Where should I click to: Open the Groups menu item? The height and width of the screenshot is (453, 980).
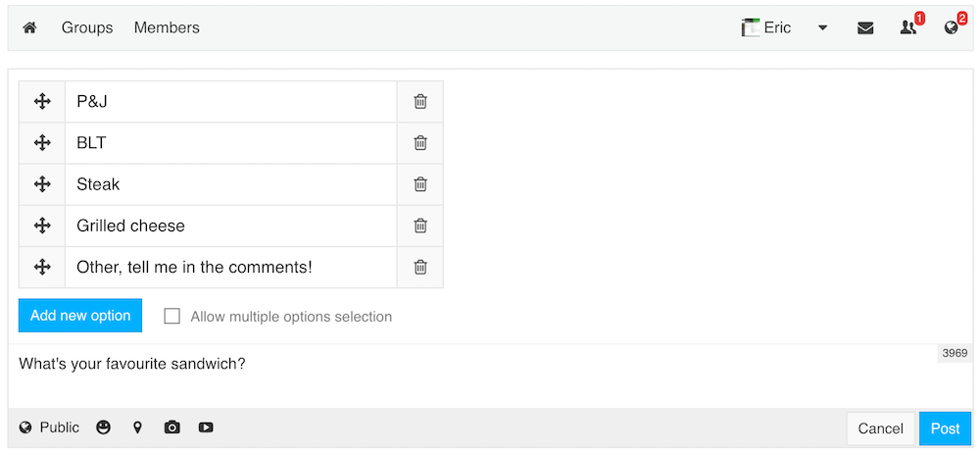tap(87, 28)
